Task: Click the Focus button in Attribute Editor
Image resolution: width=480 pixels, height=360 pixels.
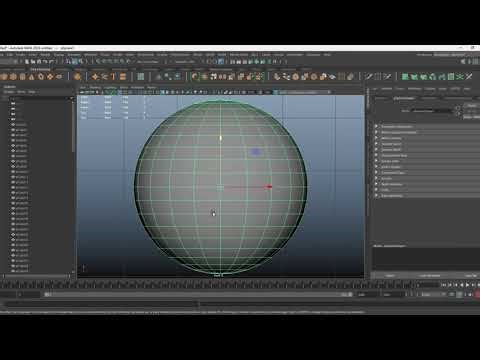Action: tap(473, 105)
